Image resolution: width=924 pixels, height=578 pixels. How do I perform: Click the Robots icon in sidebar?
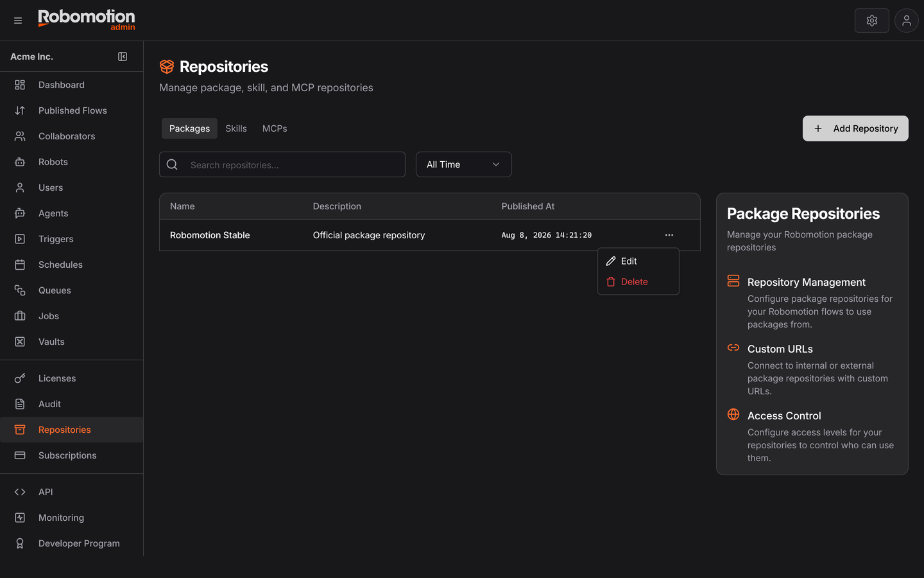(x=20, y=162)
